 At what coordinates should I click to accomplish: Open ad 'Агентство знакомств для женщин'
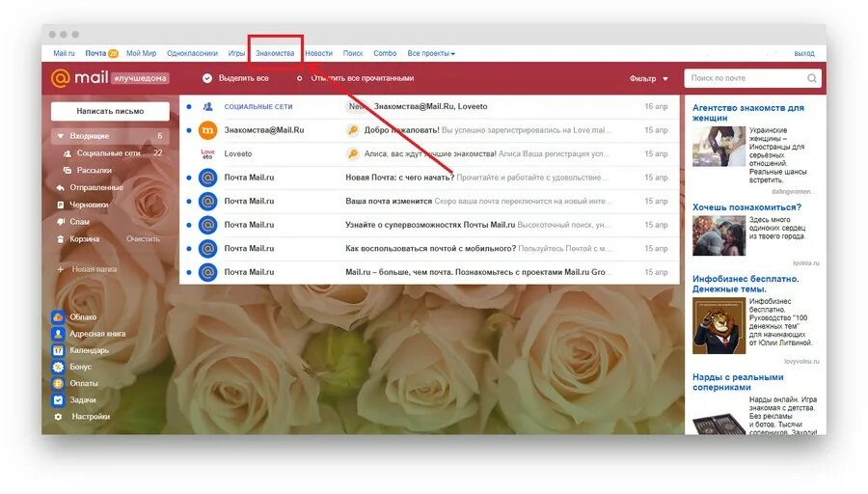coord(747,113)
